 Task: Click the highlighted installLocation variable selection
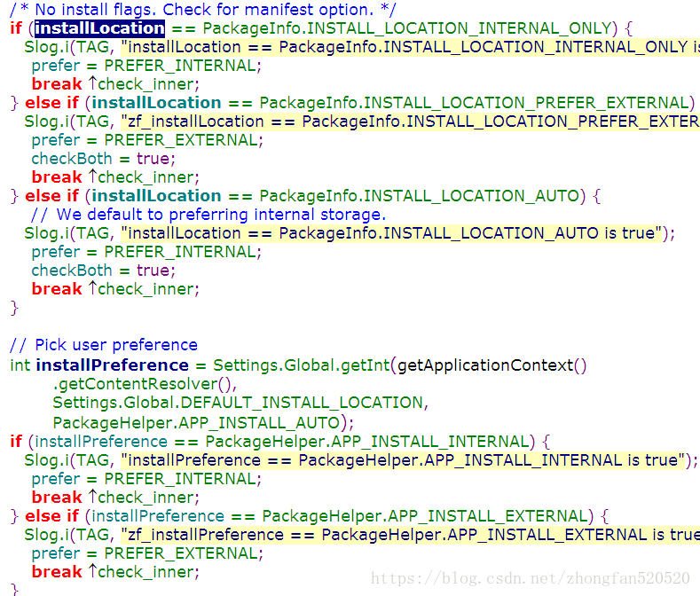pos(99,28)
